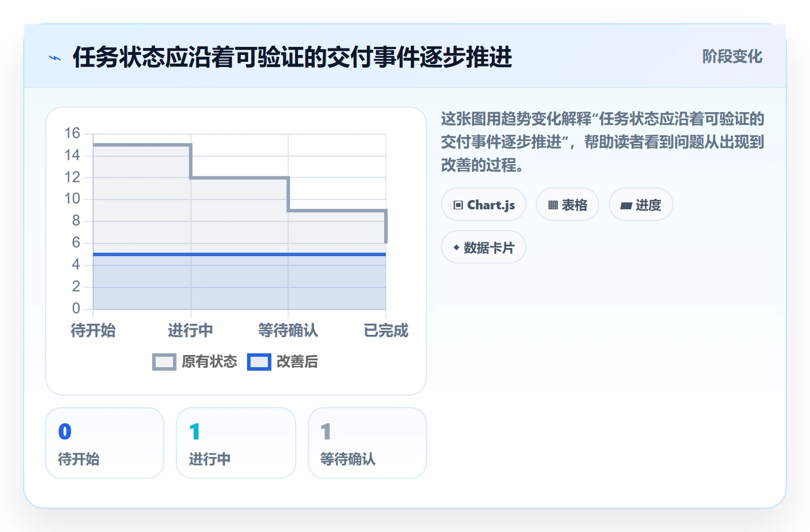This screenshot has width=810, height=532.
Task: Select the 表格 tag chip
Action: click(x=568, y=205)
